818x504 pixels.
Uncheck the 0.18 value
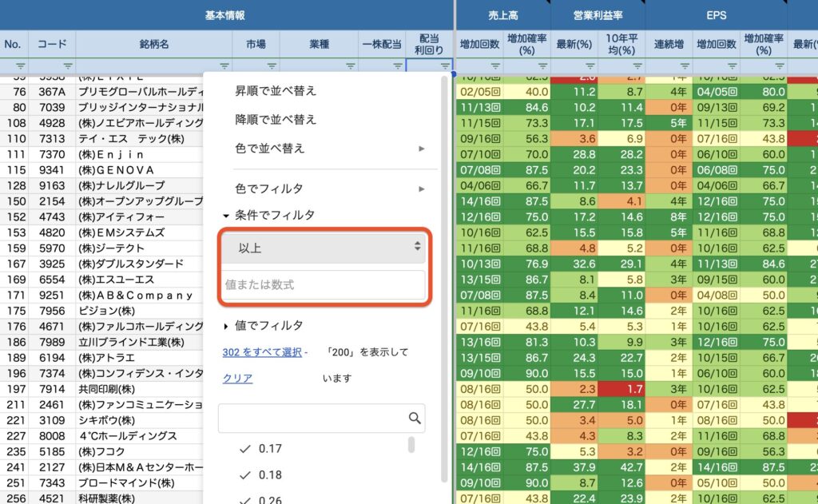pos(245,474)
